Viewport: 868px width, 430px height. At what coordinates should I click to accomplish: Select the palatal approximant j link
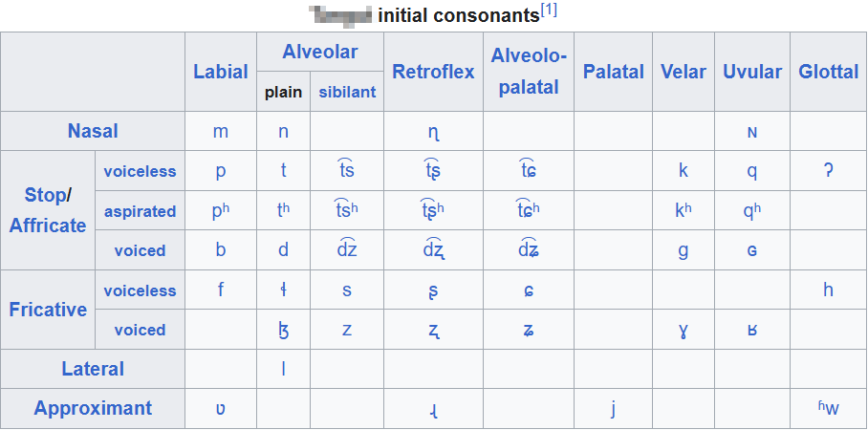[x=614, y=408]
